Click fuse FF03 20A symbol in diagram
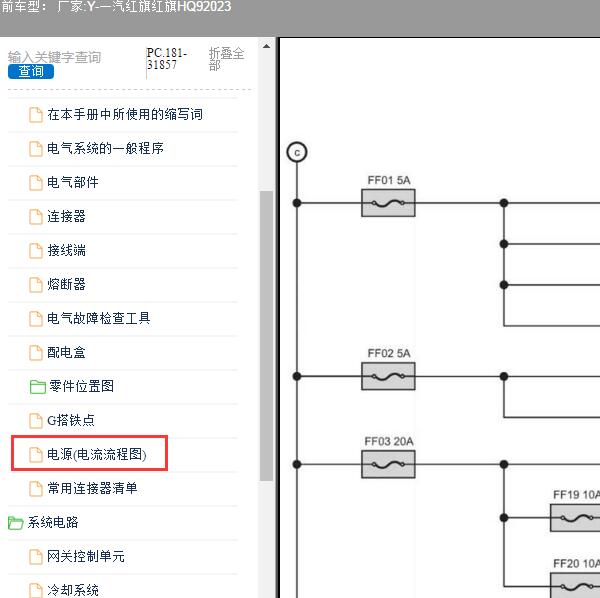 [388, 464]
